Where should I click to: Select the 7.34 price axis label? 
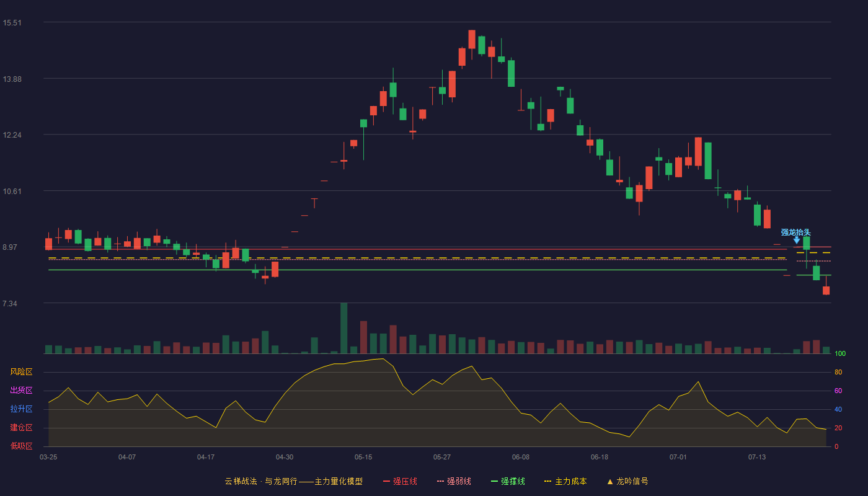[10, 304]
